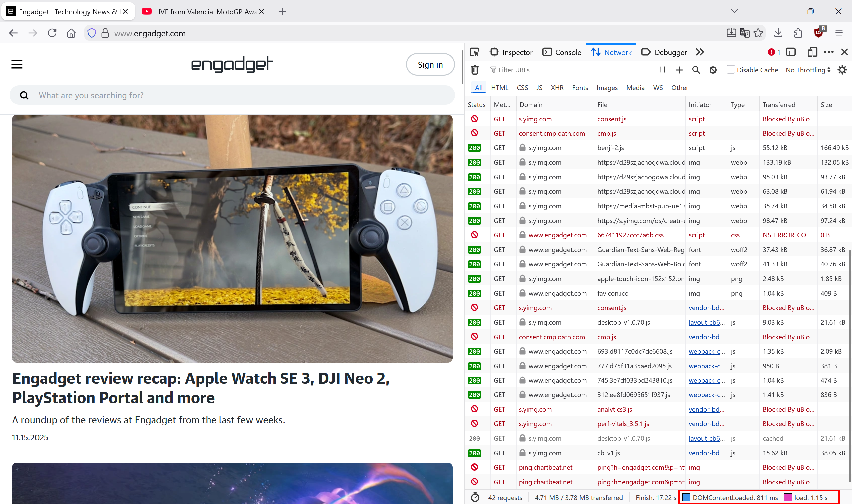Sort requests by Domain column

point(555,105)
